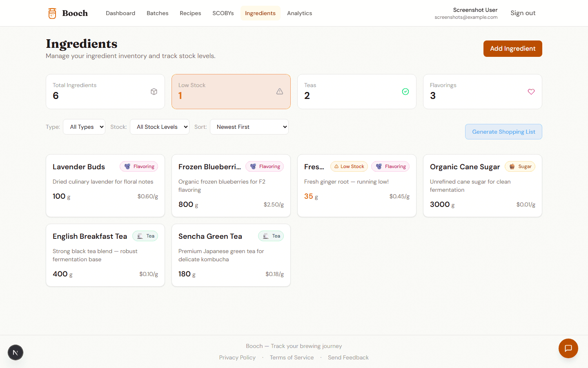The width and height of the screenshot is (588, 368).
Task: Click the green checkmark icon in Teas card
Action: point(405,92)
